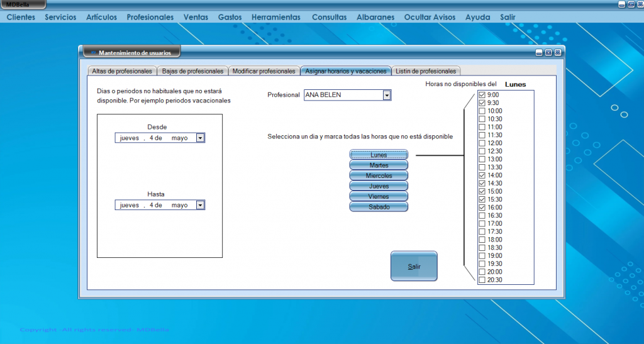The image size is (644, 344).
Task: Check the 10:00 hour checkbox
Action: click(482, 111)
